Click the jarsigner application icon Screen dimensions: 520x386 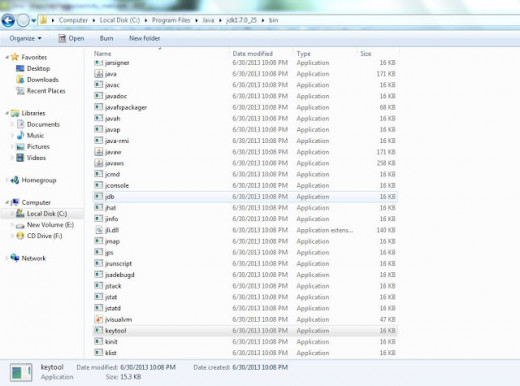[x=98, y=63]
